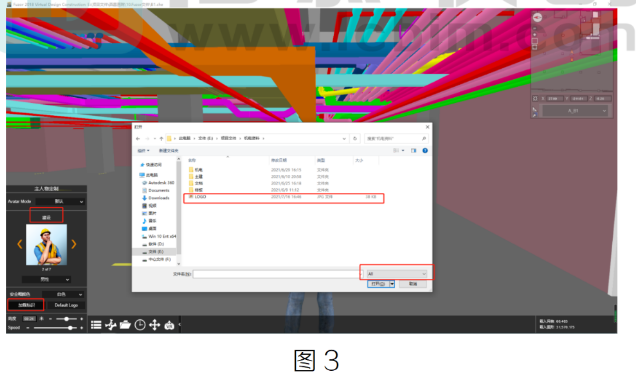This screenshot has height=384, width=636.
Task: Click the button above avatar thumbnail
Action: tap(46, 217)
